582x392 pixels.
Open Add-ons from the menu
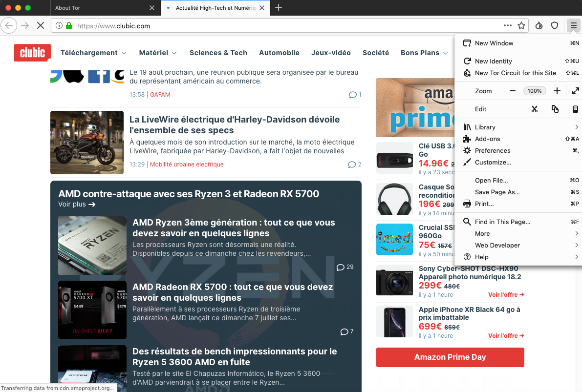518,139
